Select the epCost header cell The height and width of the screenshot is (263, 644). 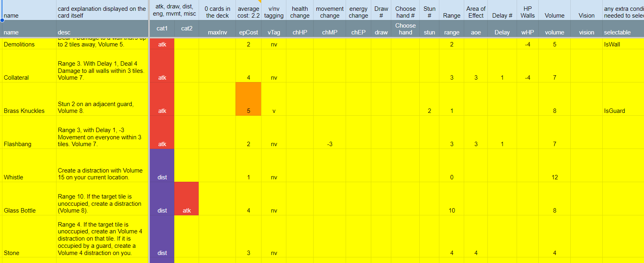(248, 32)
